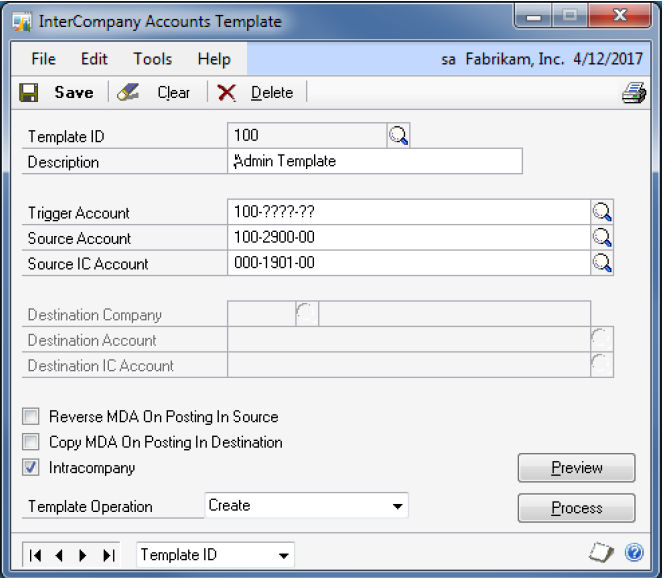This screenshot has width=665, height=578.
Task: Click Save in the toolbar
Action: point(60,92)
